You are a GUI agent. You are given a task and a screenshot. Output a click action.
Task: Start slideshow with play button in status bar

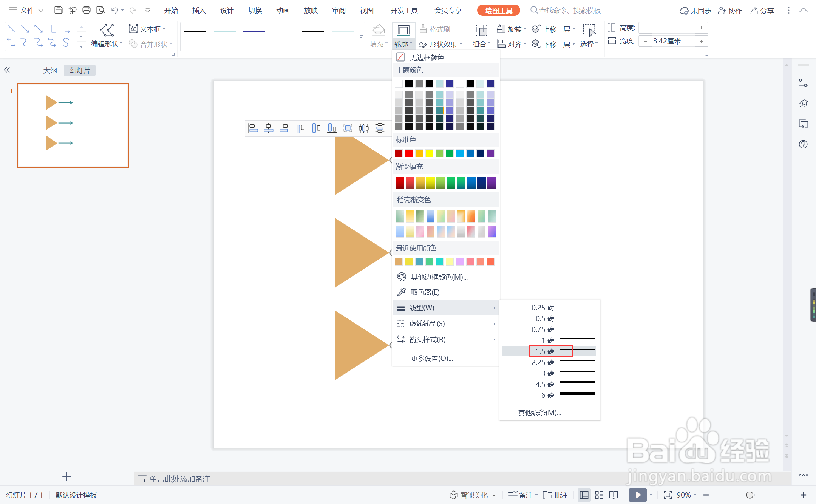637,495
